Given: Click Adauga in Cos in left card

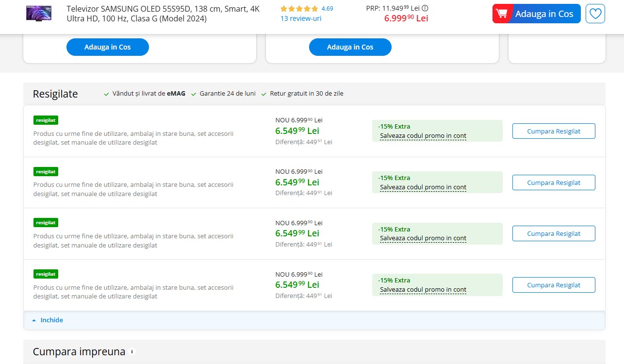Looking at the screenshot, I should [x=108, y=47].
